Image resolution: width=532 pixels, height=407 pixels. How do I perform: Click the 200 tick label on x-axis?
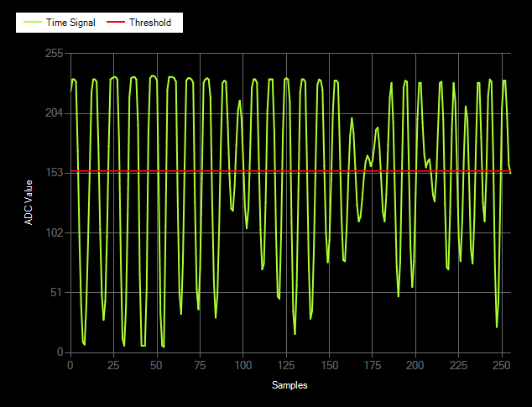click(415, 365)
